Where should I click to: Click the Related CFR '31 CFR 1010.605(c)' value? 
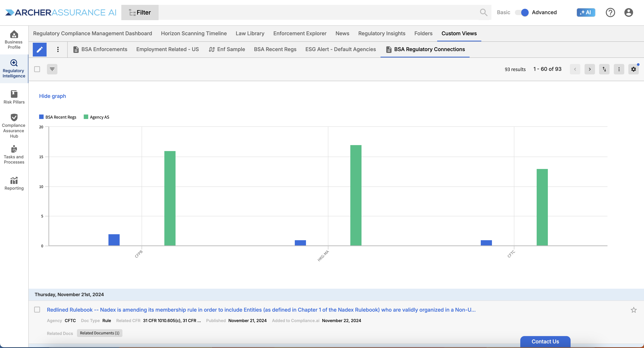pyautogui.click(x=172, y=320)
